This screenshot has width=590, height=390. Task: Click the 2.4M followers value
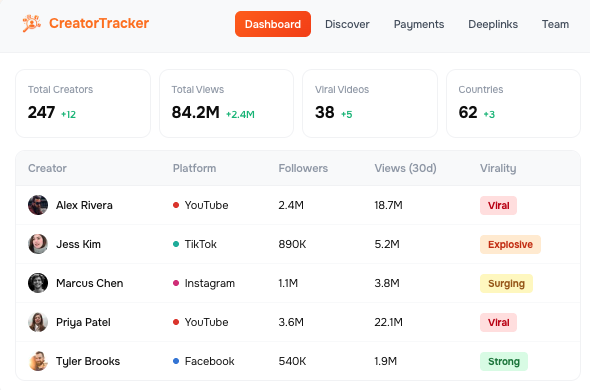[x=291, y=205]
